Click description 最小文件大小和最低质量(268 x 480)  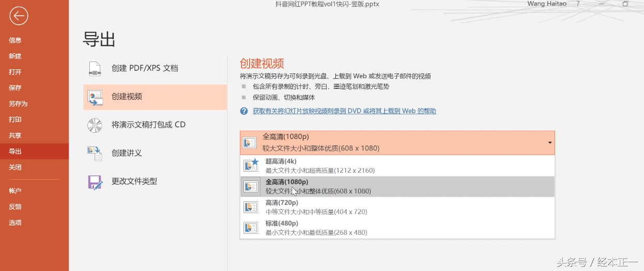(316, 233)
